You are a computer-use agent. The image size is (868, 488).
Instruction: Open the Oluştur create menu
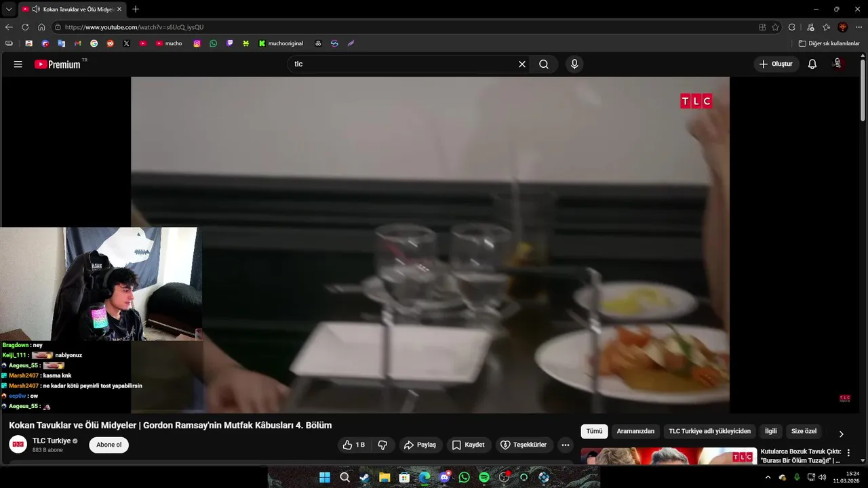(776, 64)
